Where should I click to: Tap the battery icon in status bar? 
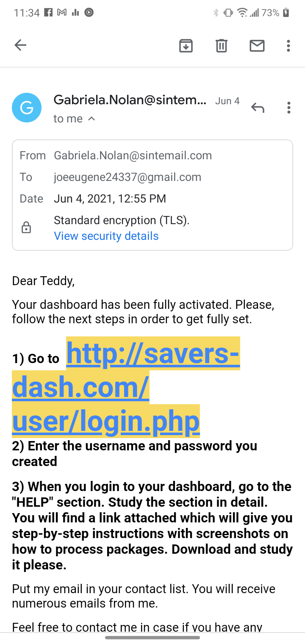click(x=286, y=13)
